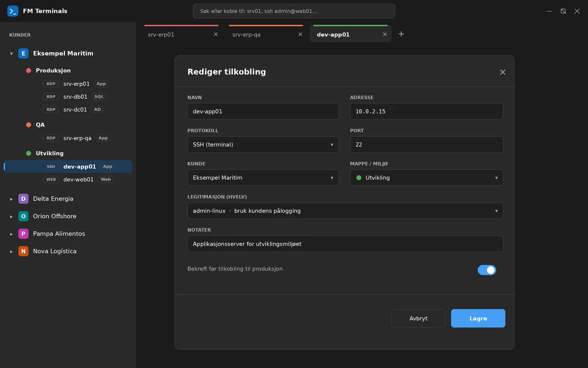Viewport: 588px width, 368px height.
Task: Expand the Orion Offshore customer group
Action: 11,217
